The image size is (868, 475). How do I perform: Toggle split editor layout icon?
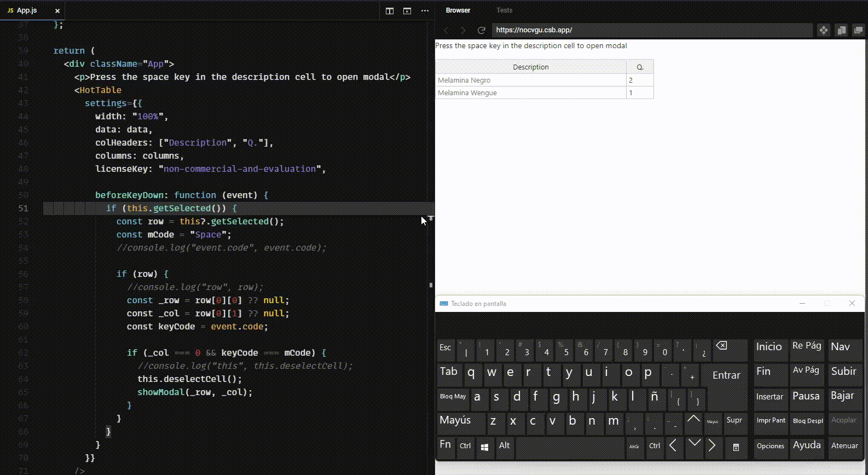390,10
